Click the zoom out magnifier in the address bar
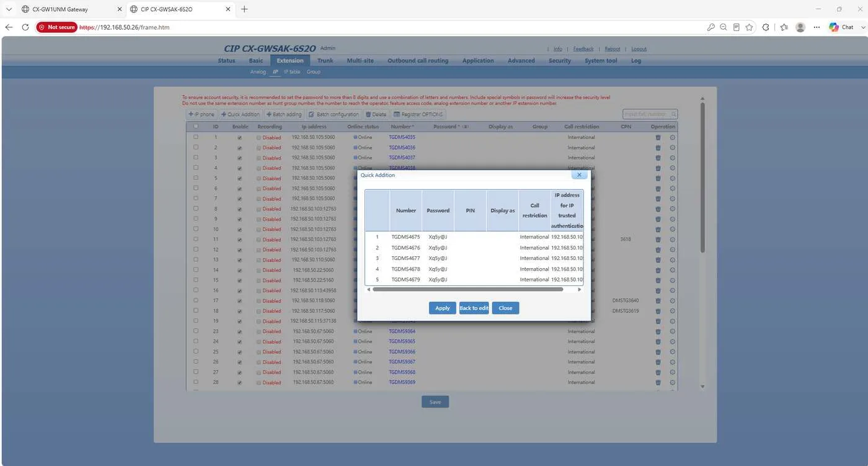The width and height of the screenshot is (868, 466). (x=724, y=27)
